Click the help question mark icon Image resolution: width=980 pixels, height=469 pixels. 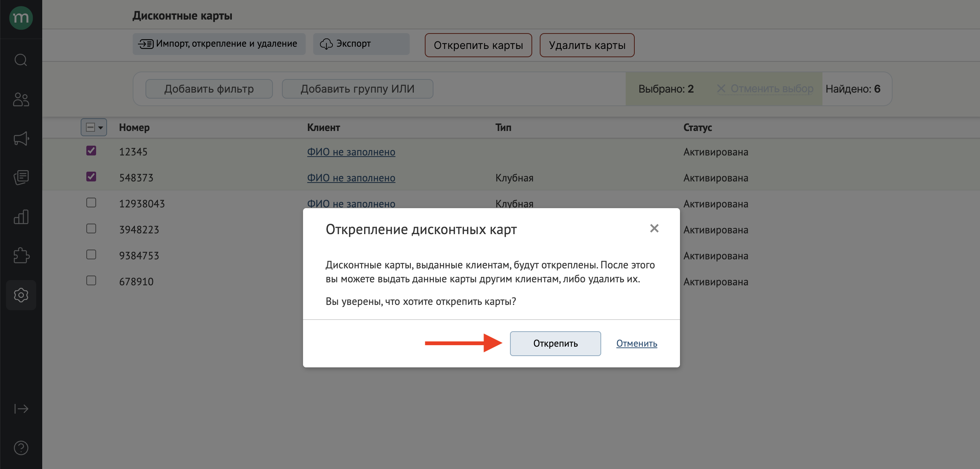click(21, 448)
